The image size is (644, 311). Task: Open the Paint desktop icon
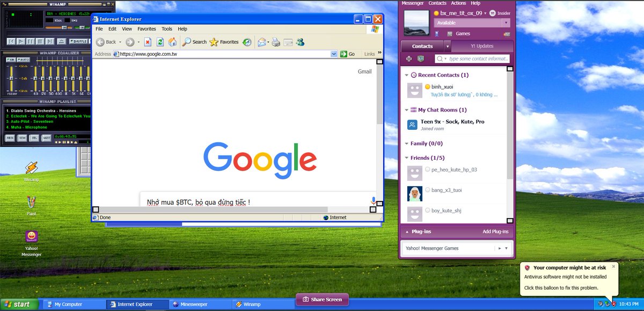(31, 205)
